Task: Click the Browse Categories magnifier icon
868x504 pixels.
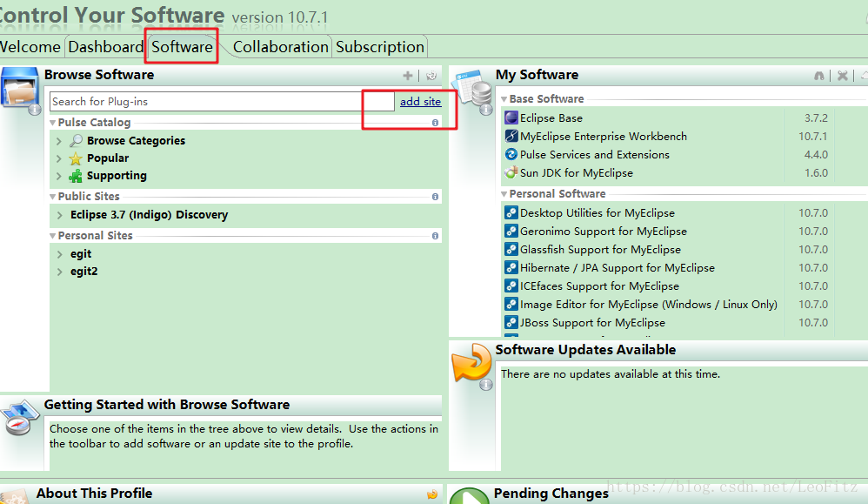Action: click(76, 141)
